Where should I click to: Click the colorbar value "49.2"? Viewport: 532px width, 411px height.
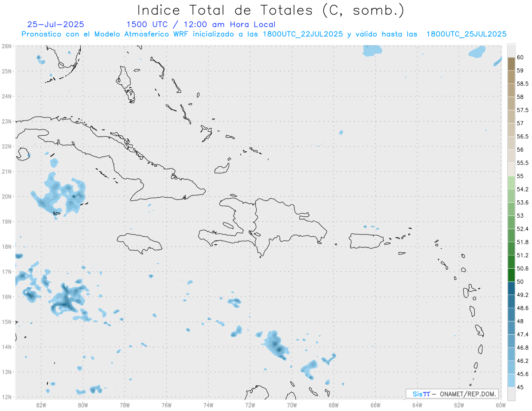tap(522, 295)
